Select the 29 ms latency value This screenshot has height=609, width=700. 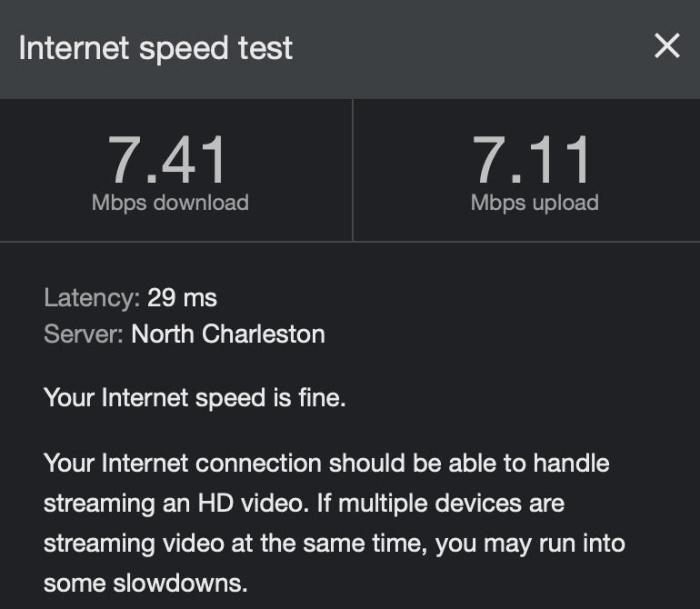[182, 297]
